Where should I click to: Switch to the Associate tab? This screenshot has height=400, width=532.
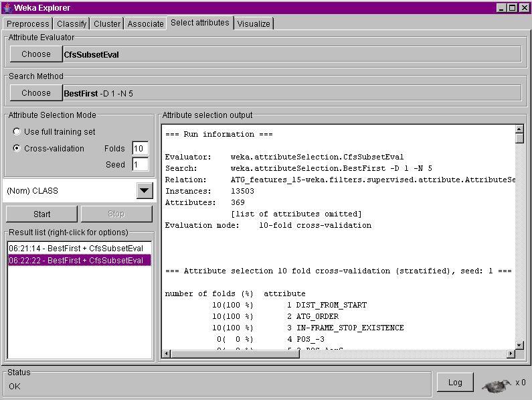(145, 24)
